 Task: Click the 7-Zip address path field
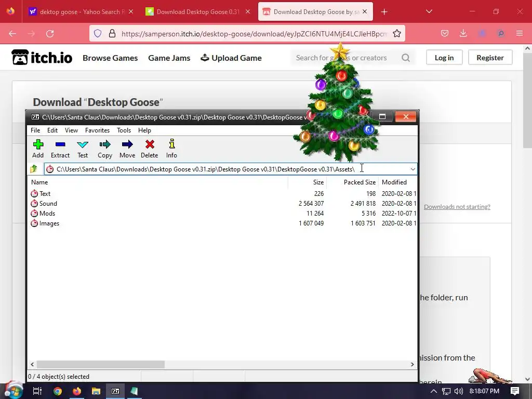(x=231, y=169)
